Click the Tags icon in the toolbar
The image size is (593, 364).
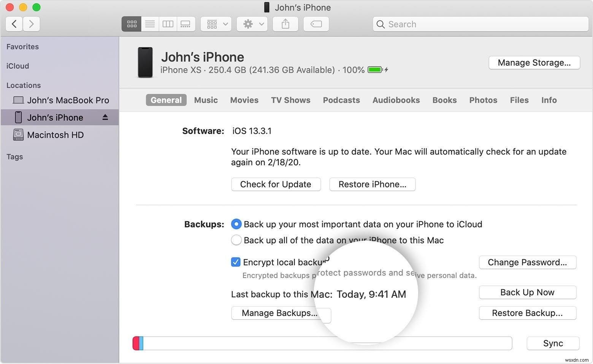316,24
